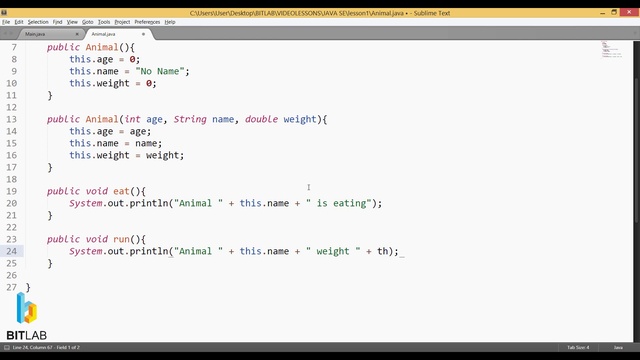Click "this.weight = 0;" on line 10
This screenshot has height=360, width=640.
(113, 83)
